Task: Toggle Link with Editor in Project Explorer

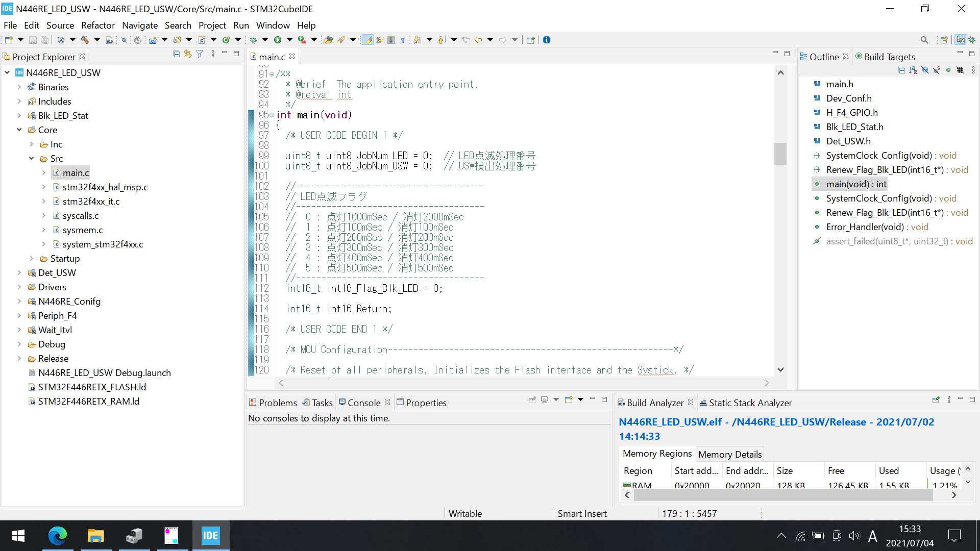Action: [188, 54]
